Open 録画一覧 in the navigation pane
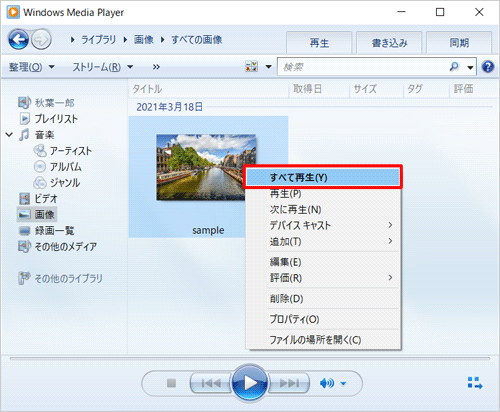The image size is (500, 412). pyautogui.click(x=54, y=230)
